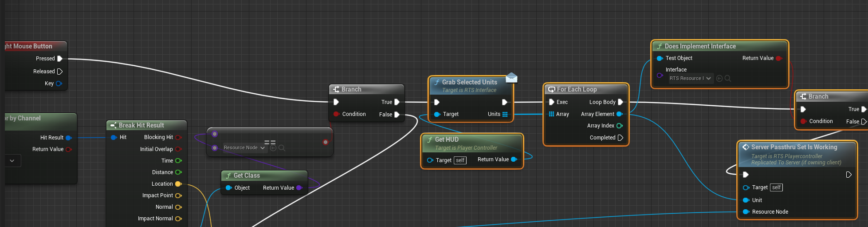This screenshot has width=868, height=227.
Task: Click the Key output pin
Action: point(59,84)
